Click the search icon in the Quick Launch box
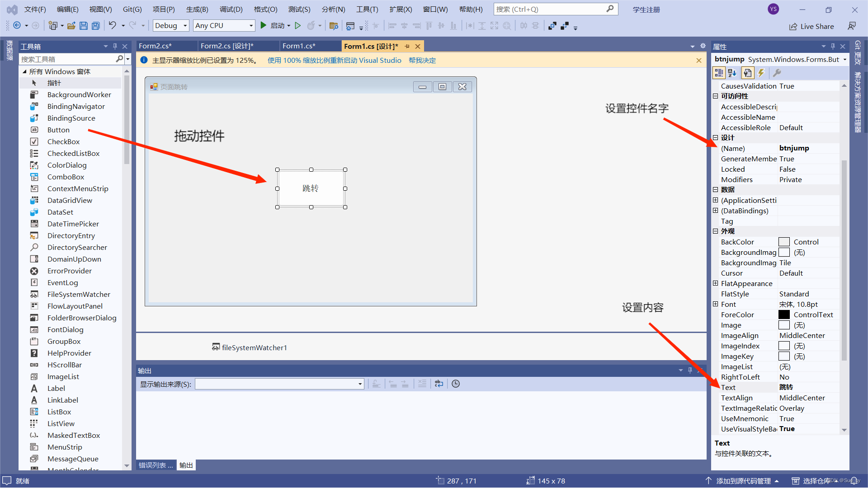Viewport: 868px width, 488px height. point(610,9)
